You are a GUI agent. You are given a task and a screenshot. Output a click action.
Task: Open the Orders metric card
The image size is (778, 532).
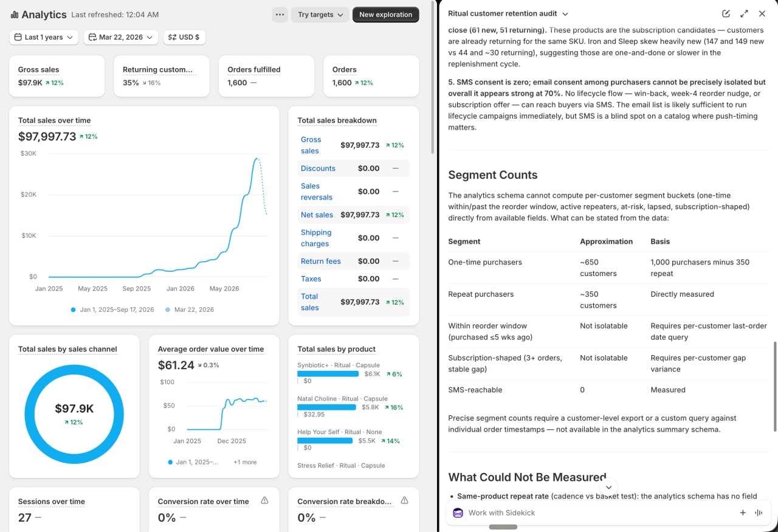pyautogui.click(x=371, y=76)
